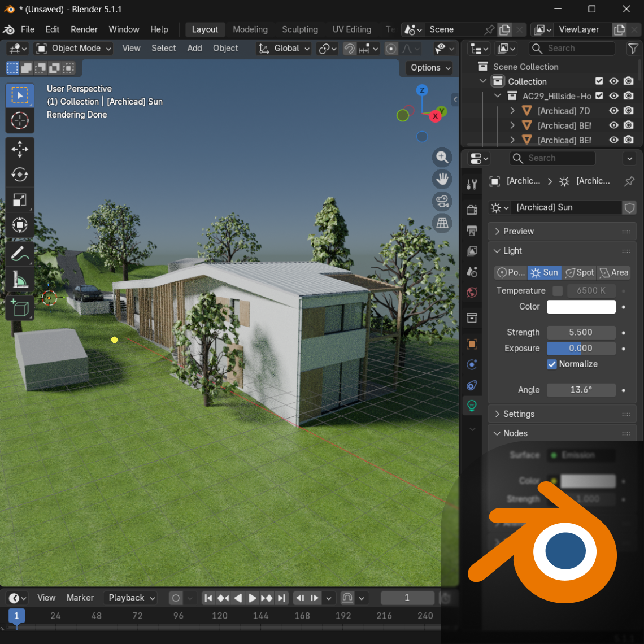Image resolution: width=644 pixels, height=644 pixels.
Task: Uncheck Collection exclude checkbox in outliner
Action: [x=599, y=81]
